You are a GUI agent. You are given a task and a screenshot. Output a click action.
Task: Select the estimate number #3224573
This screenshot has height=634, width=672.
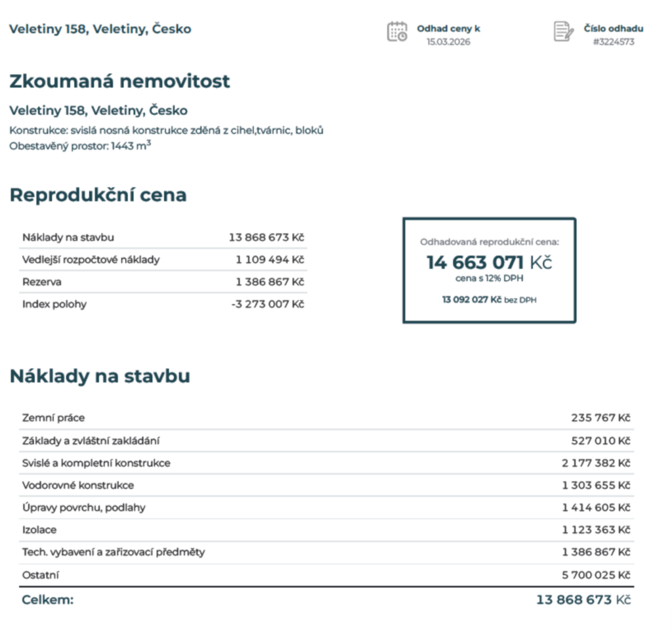coord(614,42)
